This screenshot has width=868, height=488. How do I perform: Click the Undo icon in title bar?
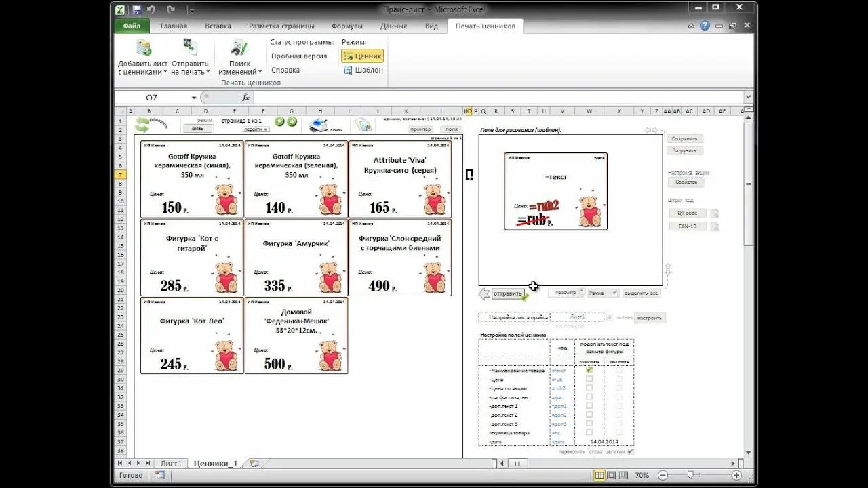pos(151,10)
